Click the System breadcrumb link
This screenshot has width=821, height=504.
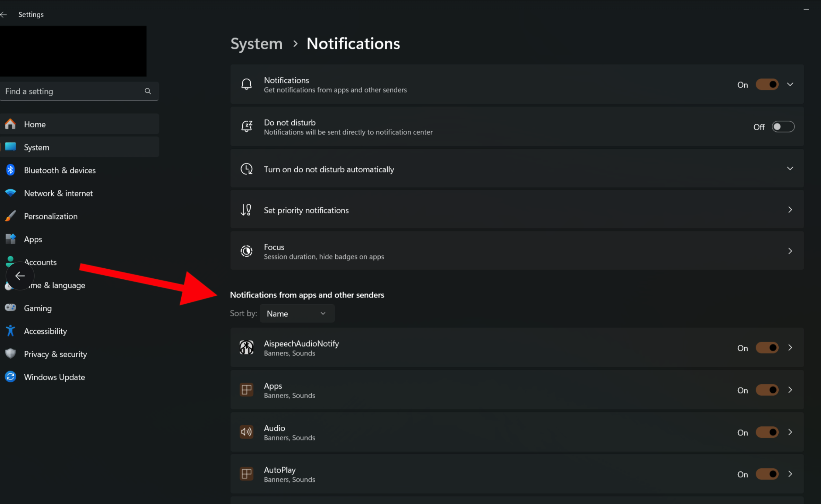pyautogui.click(x=257, y=44)
